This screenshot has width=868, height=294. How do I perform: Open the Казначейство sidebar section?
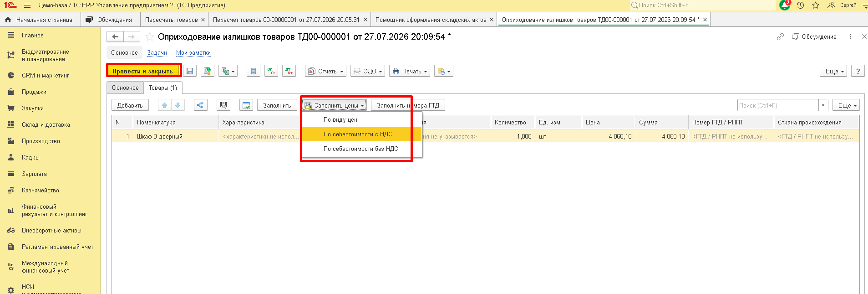[x=41, y=190]
